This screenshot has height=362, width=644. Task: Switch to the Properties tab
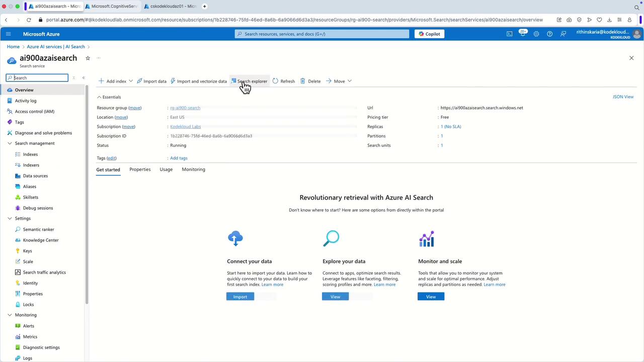pos(140,169)
